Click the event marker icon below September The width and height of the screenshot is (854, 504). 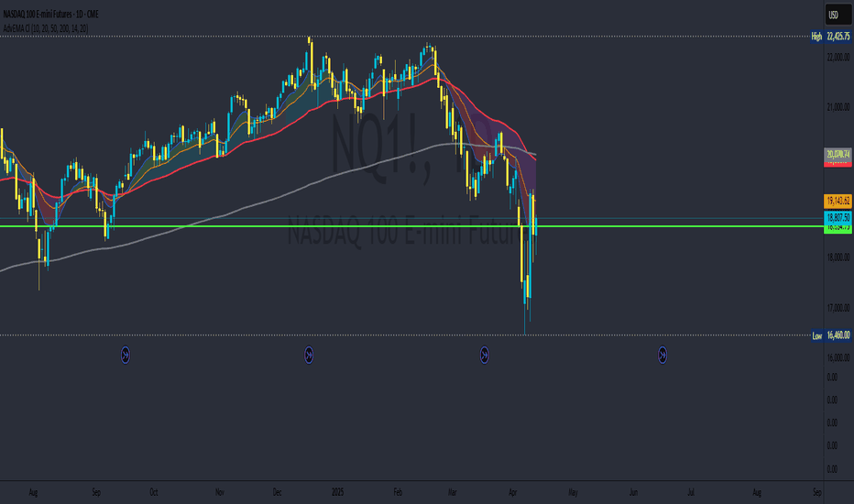[x=126, y=356]
